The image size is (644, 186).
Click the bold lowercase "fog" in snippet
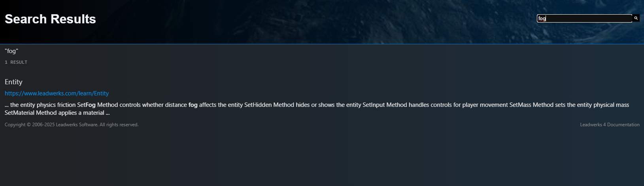click(x=193, y=105)
